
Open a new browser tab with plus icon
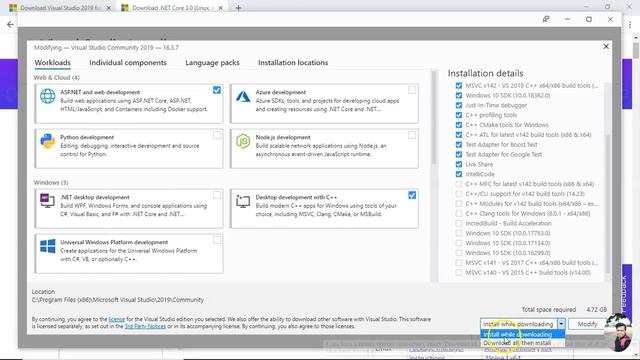click(x=238, y=8)
